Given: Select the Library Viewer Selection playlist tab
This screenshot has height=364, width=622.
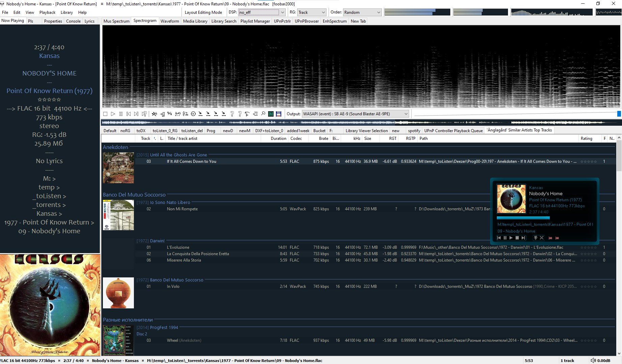Looking at the screenshot, I should click(x=366, y=131).
